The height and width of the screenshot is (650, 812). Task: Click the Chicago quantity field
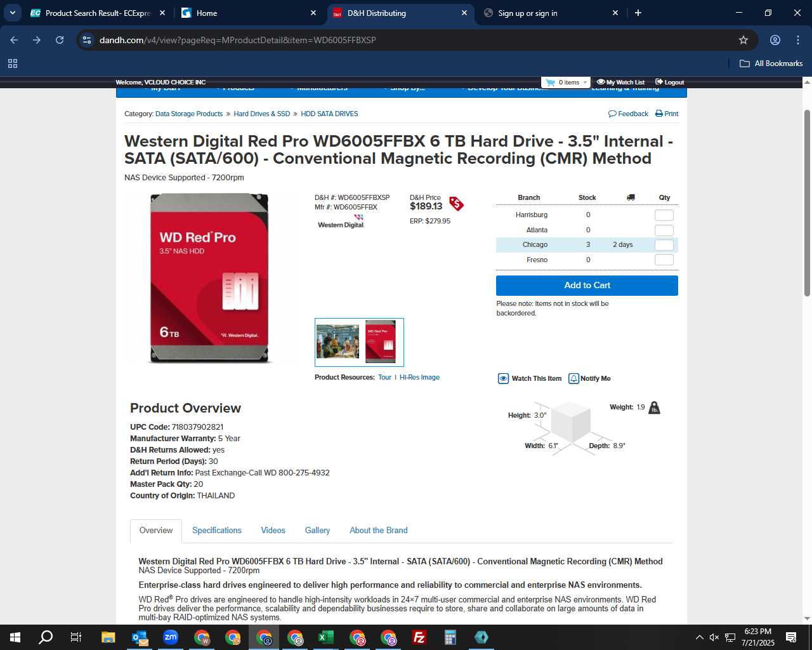[664, 245]
